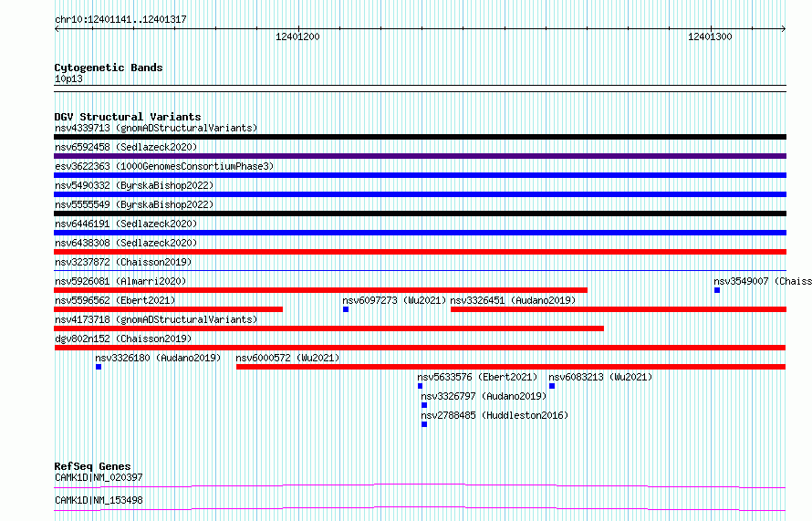The width and height of the screenshot is (812, 521).
Task: Select the CAMK1D|NM_153498 gene label
Action: point(99,500)
